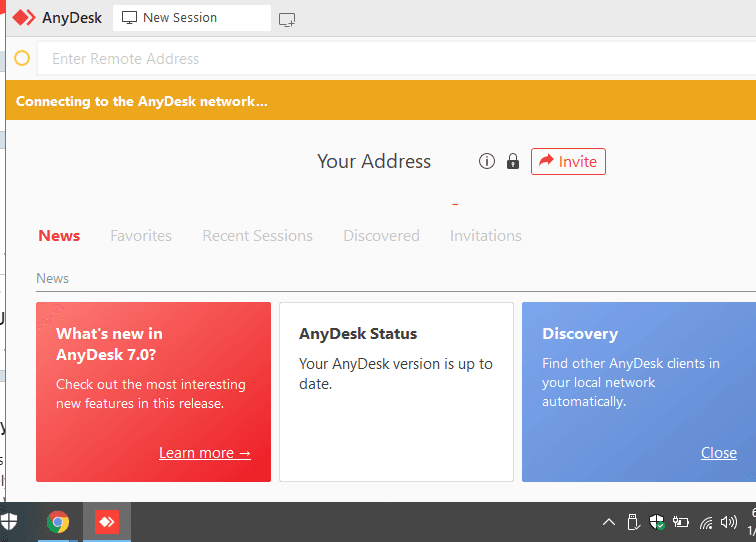Switch to the Favorites tab

(x=141, y=235)
